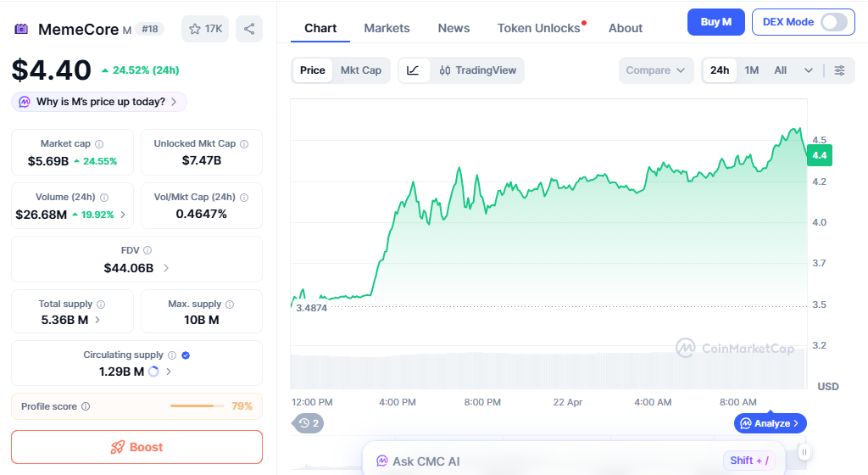Click the Volume (24h) info icon

[x=104, y=197]
